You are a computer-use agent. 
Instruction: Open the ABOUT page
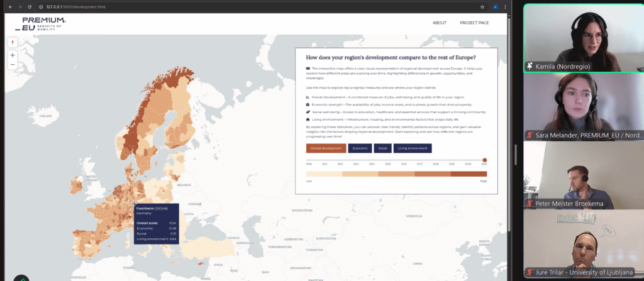[440, 23]
